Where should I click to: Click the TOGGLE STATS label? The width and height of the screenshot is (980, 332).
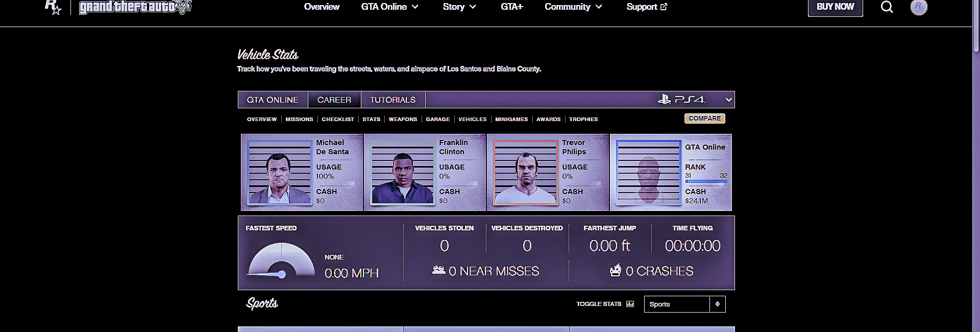pos(599,304)
